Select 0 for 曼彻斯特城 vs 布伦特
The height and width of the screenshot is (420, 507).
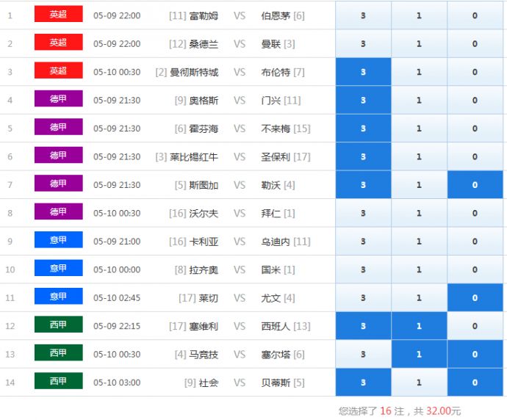475,72
